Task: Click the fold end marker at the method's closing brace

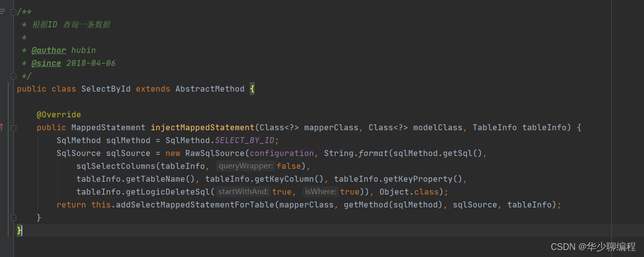Action: [x=13, y=217]
